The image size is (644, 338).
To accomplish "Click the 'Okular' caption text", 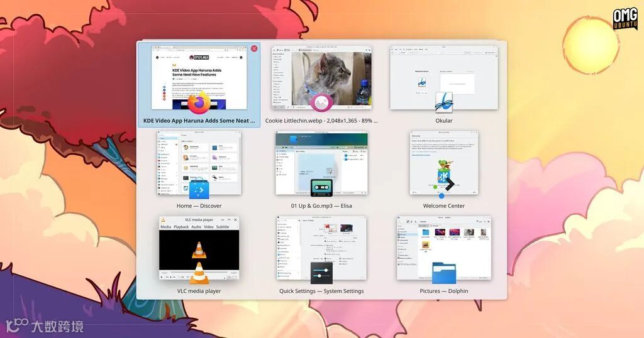I will 444,121.
